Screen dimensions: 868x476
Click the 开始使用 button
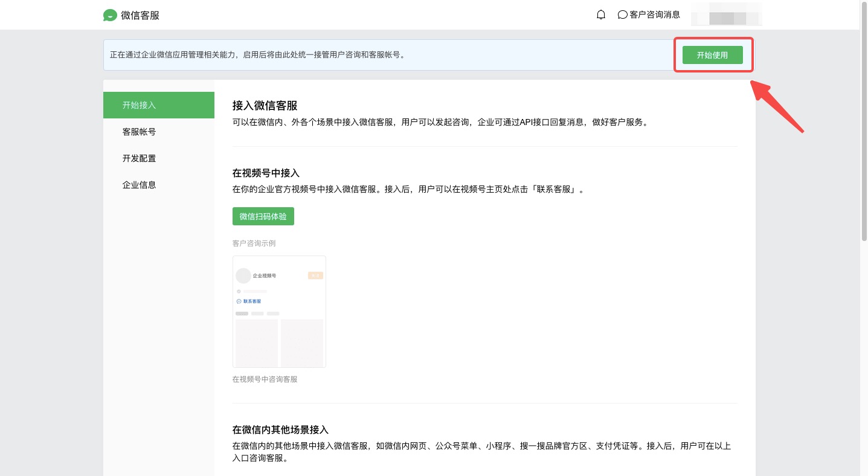[x=713, y=54]
